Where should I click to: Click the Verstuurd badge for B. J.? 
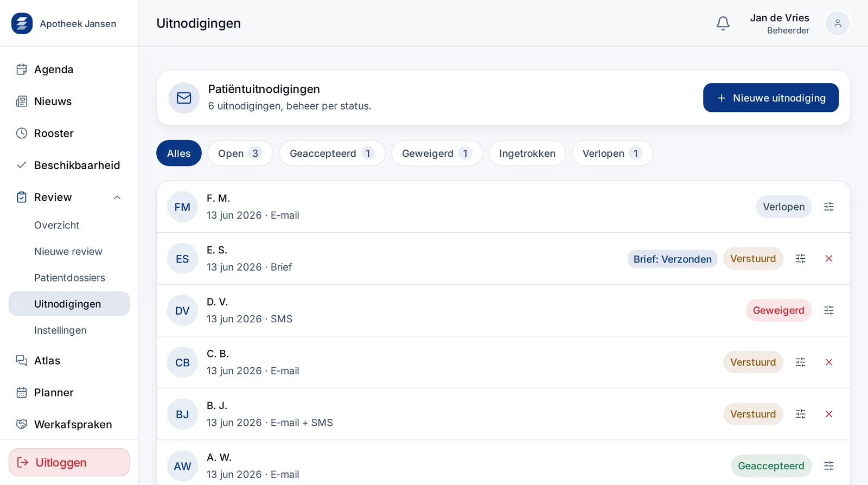coord(753,414)
